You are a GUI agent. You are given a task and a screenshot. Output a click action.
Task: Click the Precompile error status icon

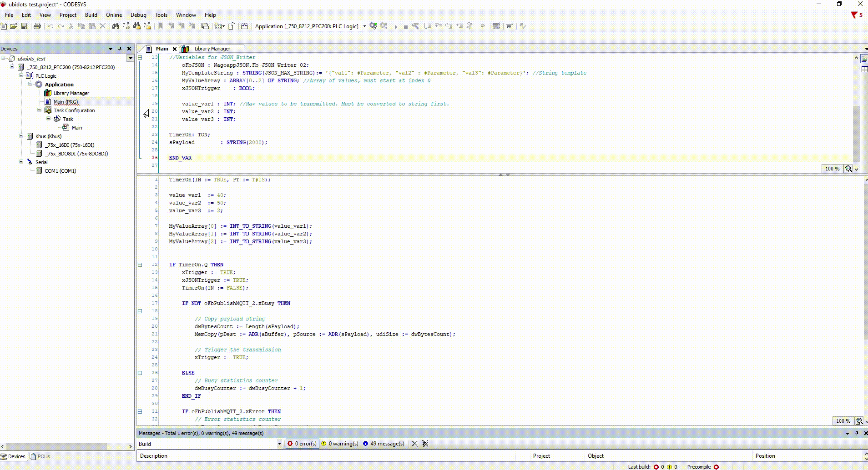click(716, 467)
